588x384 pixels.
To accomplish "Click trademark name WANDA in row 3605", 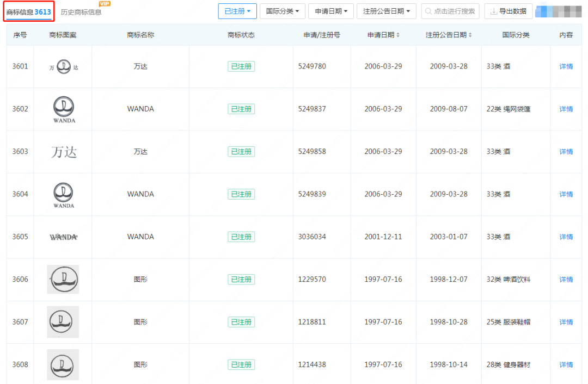I will (140, 237).
